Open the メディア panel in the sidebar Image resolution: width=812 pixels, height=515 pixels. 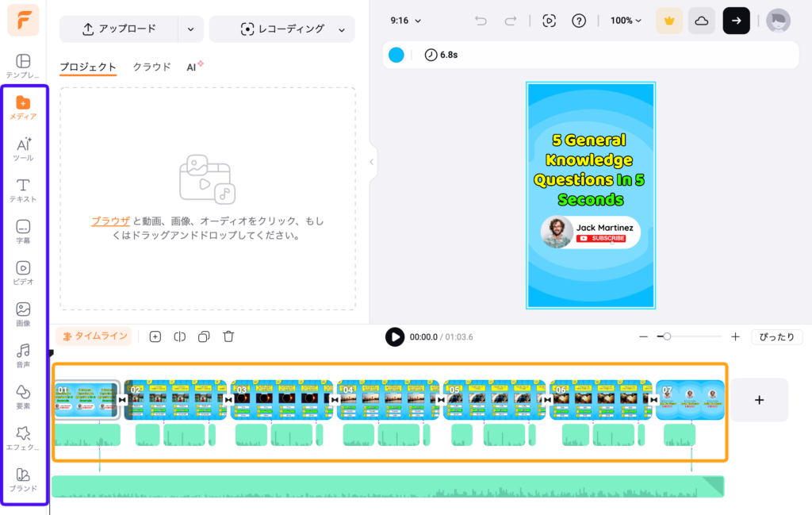coord(23,107)
